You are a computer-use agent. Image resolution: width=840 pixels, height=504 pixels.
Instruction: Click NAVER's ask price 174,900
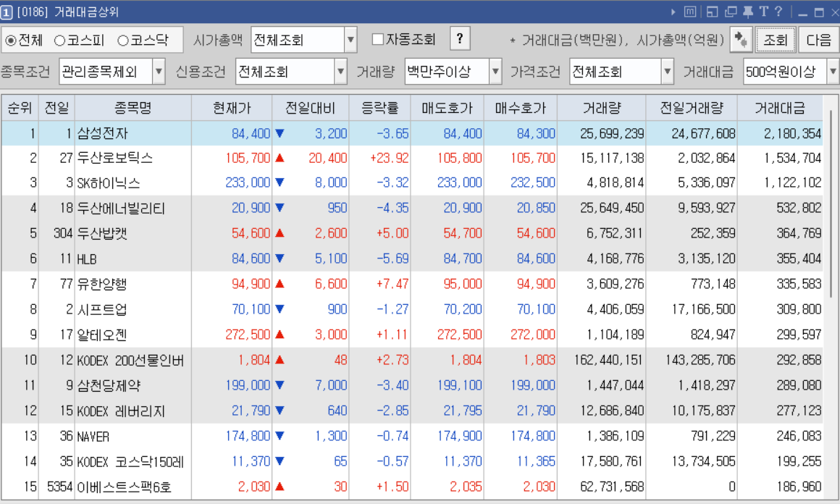(460, 436)
